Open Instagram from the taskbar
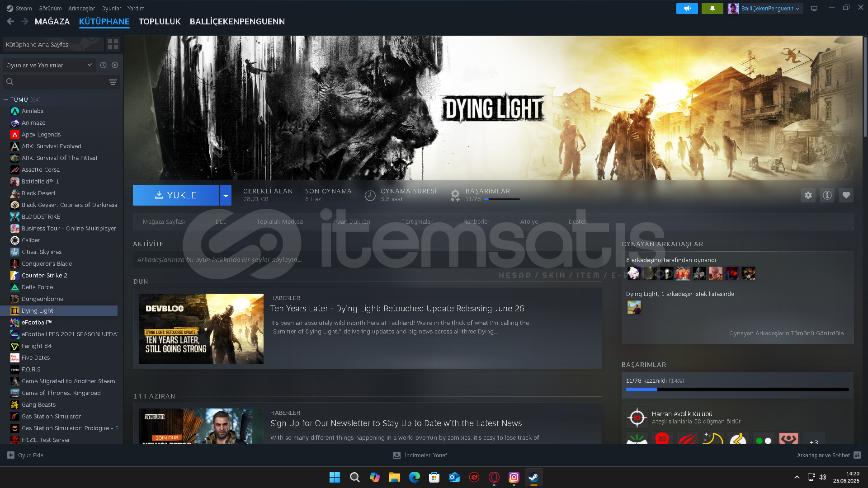This screenshot has height=488, width=868. click(x=514, y=477)
